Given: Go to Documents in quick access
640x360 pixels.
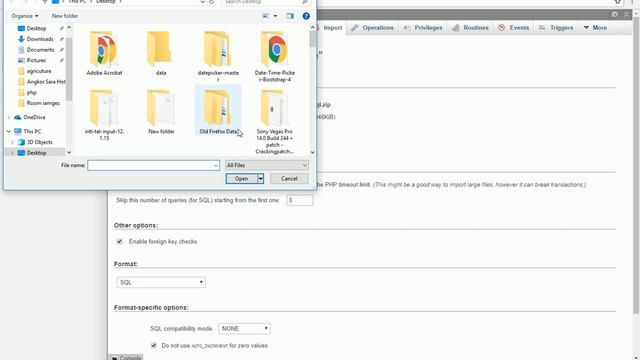Looking at the screenshot, I should pyautogui.click(x=40, y=49).
